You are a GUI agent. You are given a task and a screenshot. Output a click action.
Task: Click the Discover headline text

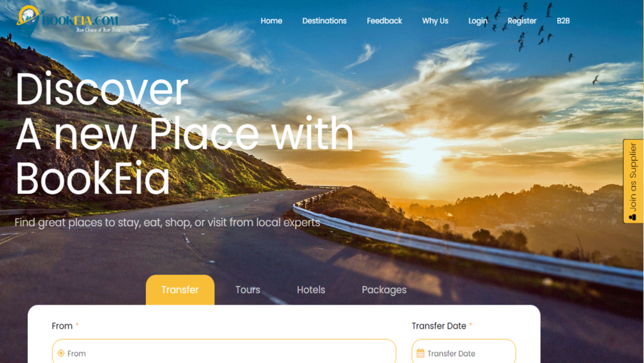click(102, 89)
